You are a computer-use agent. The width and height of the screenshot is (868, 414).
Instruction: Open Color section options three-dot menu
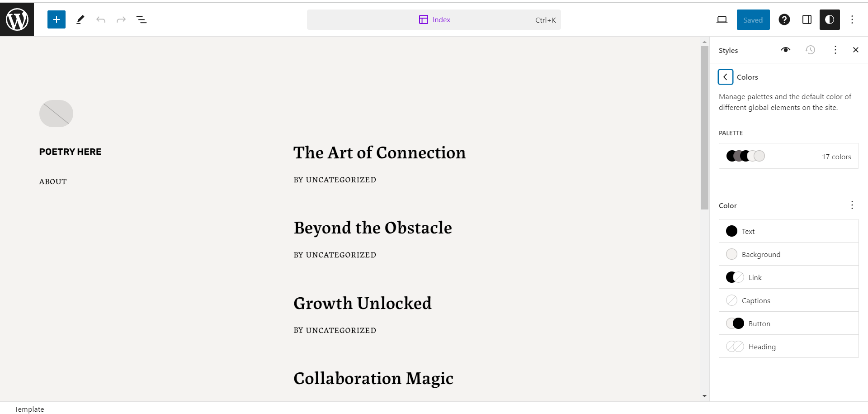click(x=852, y=205)
